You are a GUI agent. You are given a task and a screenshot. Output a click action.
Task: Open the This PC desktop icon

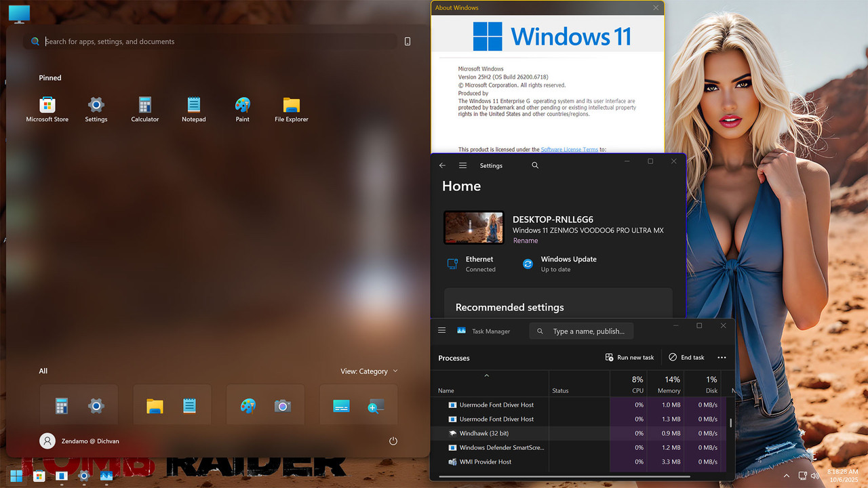(20, 13)
